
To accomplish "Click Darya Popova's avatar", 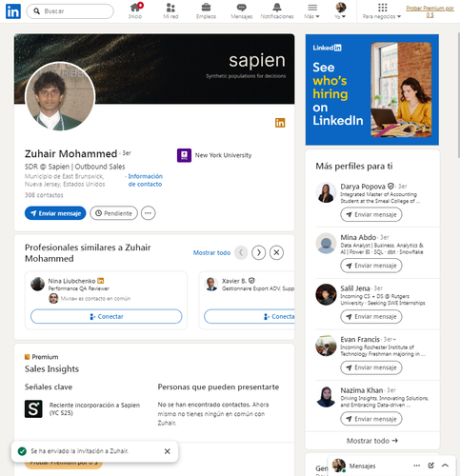I will [x=326, y=192].
